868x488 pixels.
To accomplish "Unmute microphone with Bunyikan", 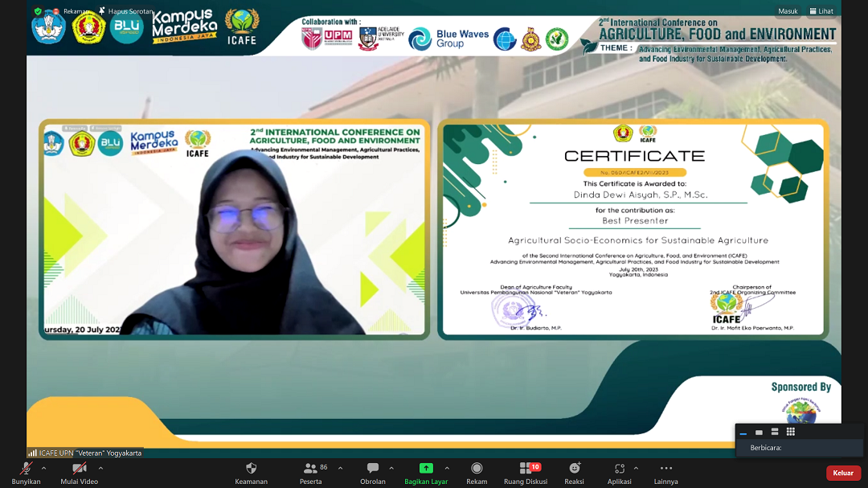I will (x=26, y=474).
